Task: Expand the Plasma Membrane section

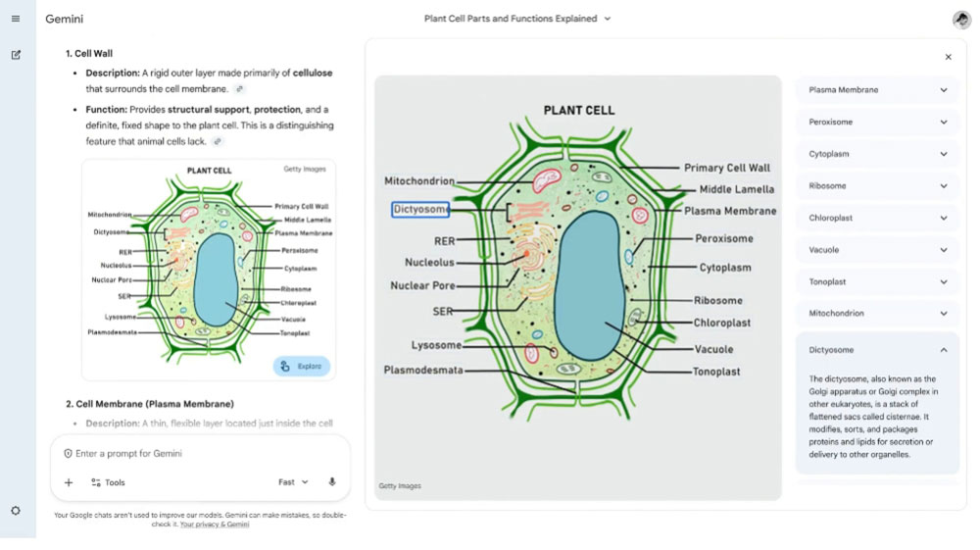Action: pos(877,90)
